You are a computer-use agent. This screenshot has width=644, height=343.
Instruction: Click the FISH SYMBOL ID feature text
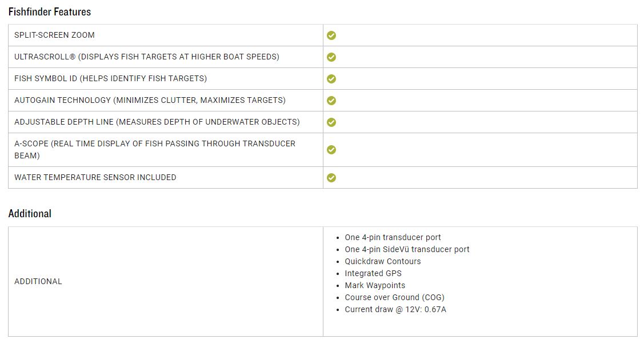click(x=110, y=78)
